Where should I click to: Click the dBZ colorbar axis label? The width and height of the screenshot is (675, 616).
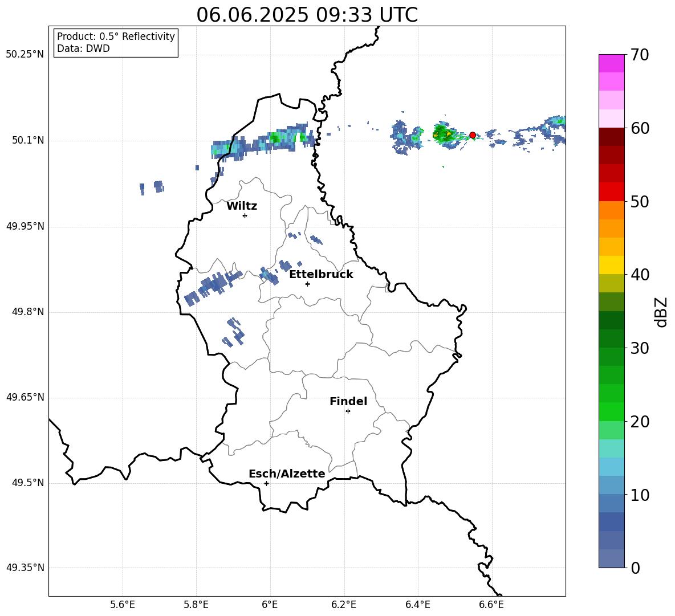coord(661,312)
